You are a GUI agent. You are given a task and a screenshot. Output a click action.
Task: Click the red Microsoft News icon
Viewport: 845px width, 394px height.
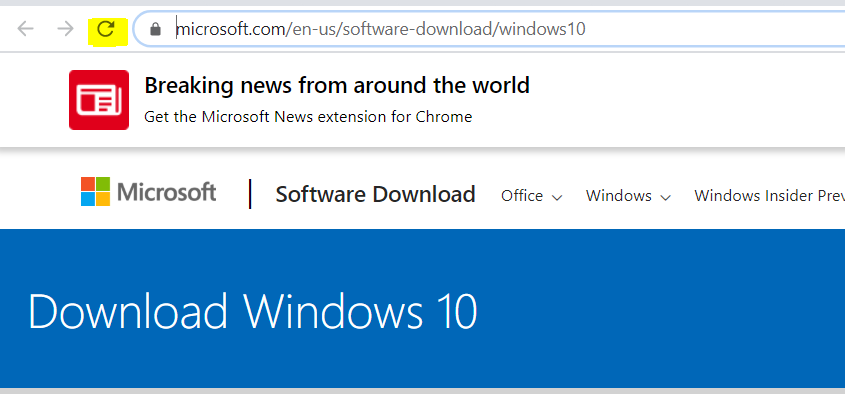pyautogui.click(x=99, y=100)
